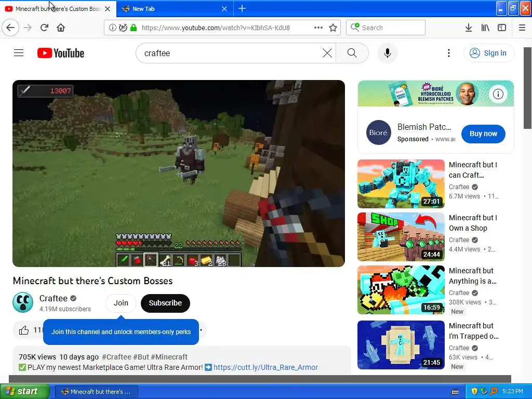Open the Minecraft but Anything is a thumbnail
532x399 pixels.
(x=401, y=290)
